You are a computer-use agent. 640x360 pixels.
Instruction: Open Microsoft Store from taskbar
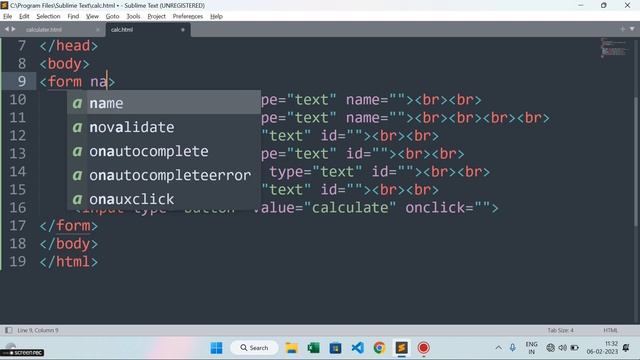click(x=336, y=348)
